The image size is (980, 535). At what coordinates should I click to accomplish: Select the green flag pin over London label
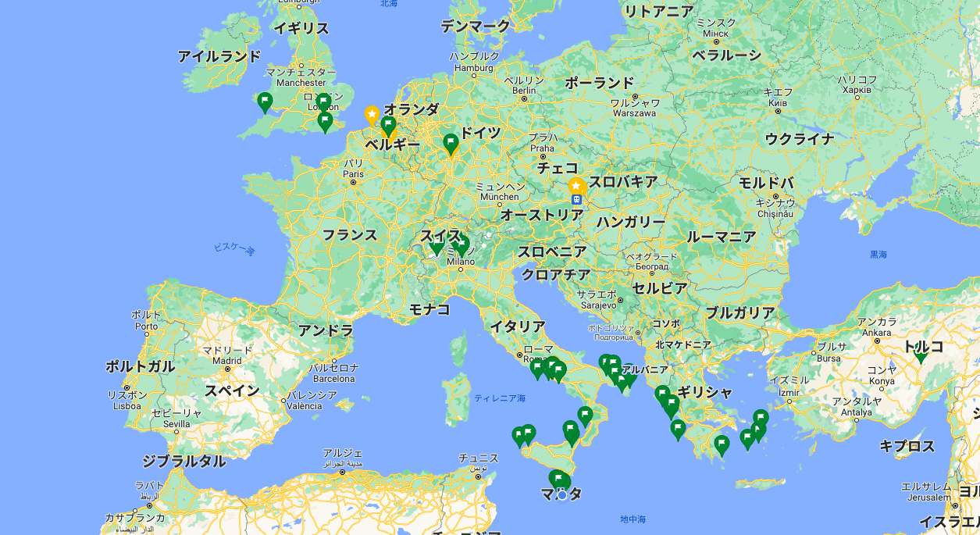(324, 102)
